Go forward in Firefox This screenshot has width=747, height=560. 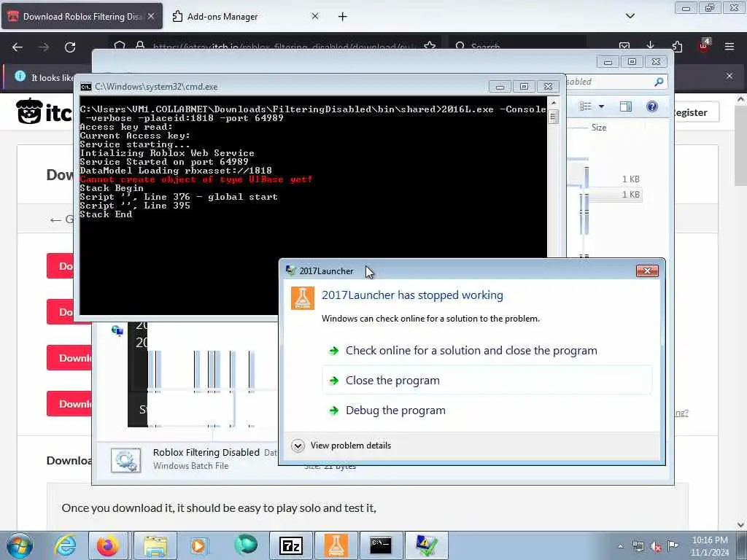point(44,47)
